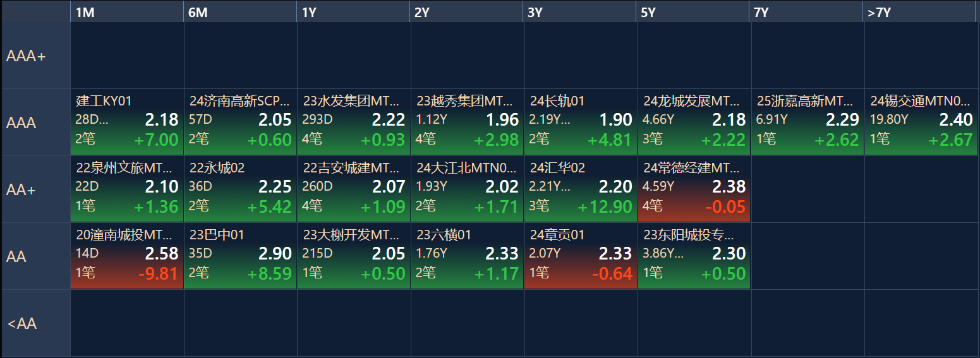The width and height of the screenshot is (980, 358).
Task: Click the 7Y column header
Action: point(807,12)
